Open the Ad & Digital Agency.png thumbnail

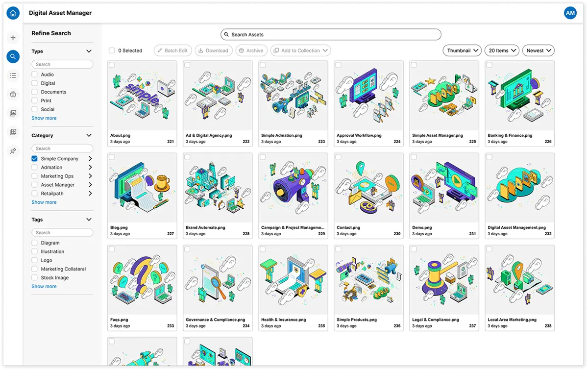point(218,96)
